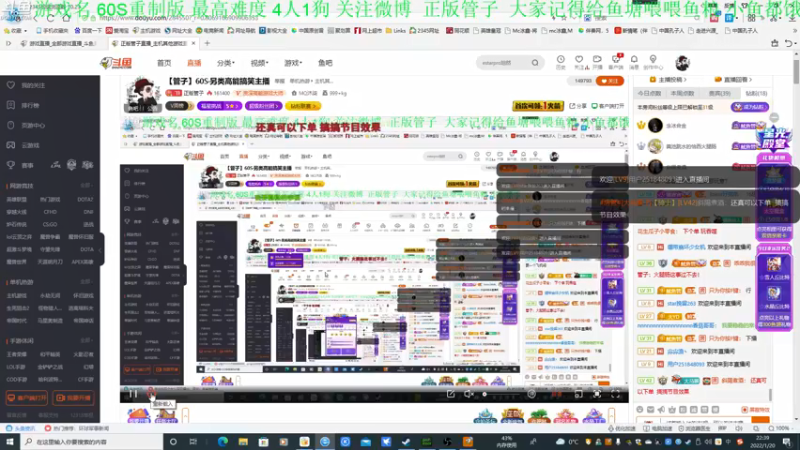800x450 pixels.
Task: Click sidebar 客户端打开 orange button
Action: pyautogui.click(x=27, y=398)
